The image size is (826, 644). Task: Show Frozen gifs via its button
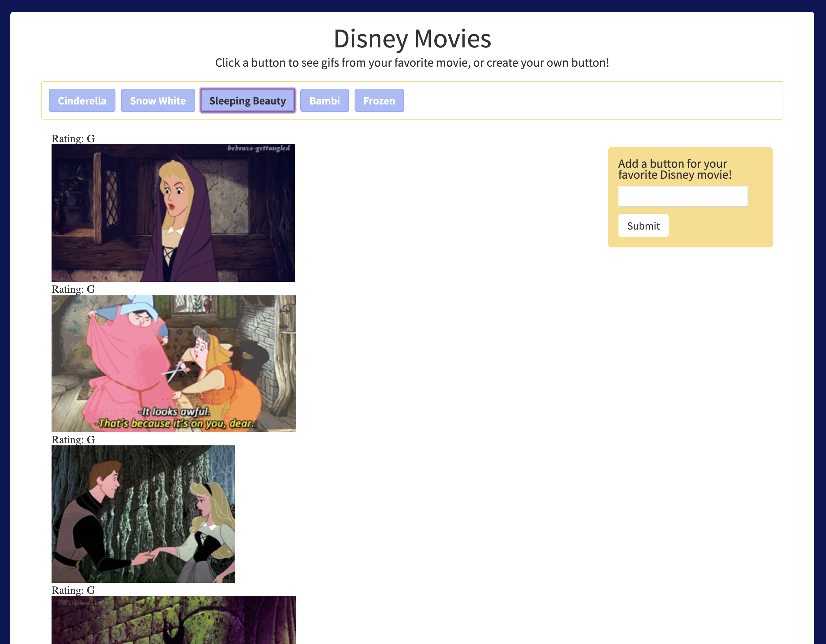click(x=379, y=101)
